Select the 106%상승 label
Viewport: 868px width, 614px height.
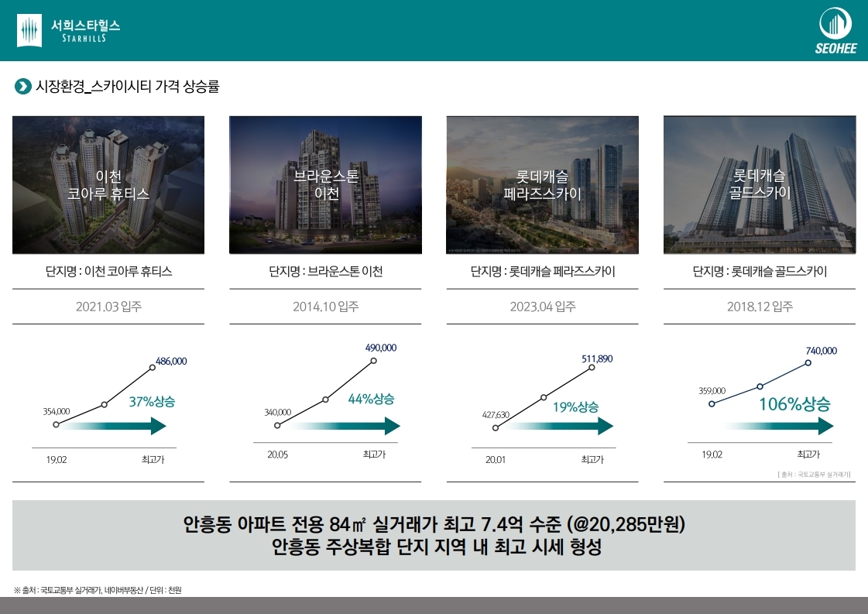[x=794, y=404]
